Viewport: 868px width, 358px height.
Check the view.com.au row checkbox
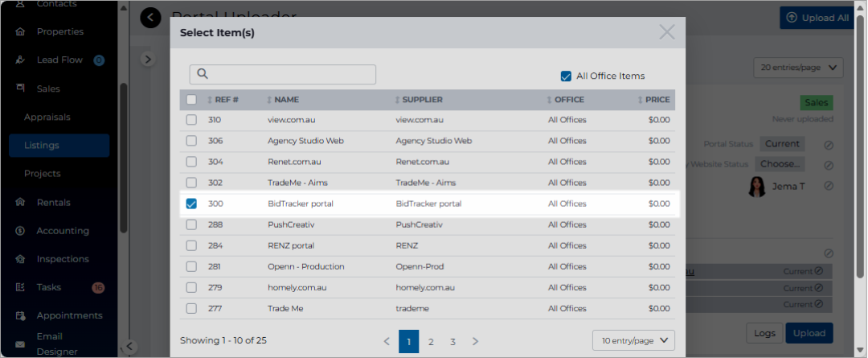tap(191, 120)
